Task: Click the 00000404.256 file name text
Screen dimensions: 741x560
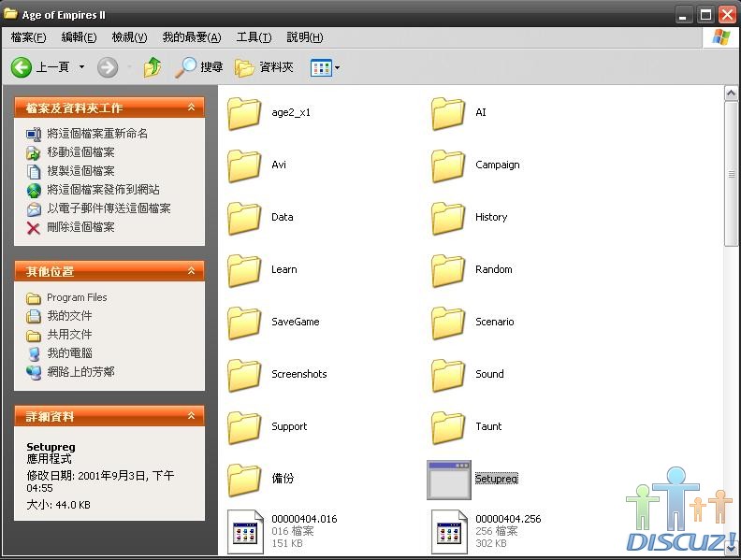Action: click(x=508, y=519)
